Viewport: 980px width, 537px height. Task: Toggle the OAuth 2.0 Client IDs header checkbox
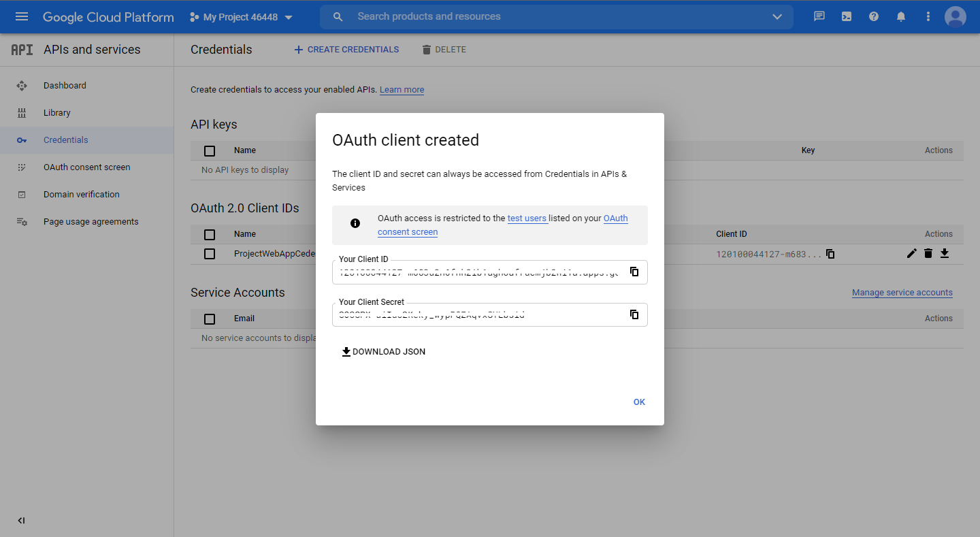(x=210, y=235)
